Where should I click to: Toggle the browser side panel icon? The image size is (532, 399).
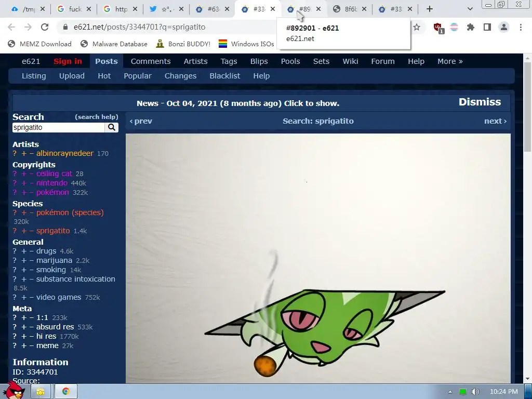point(487,27)
